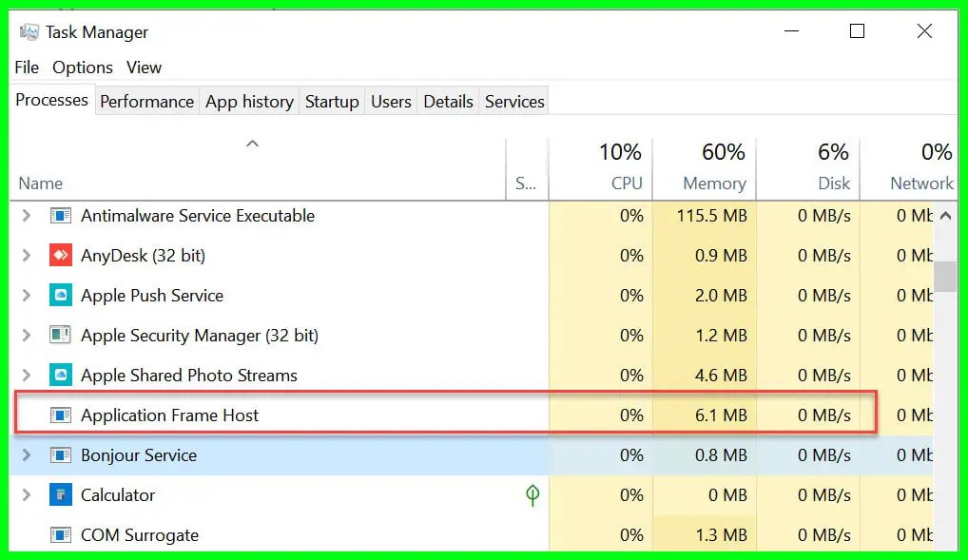Click the vertical scrollbar track
Image resolution: width=968 pixels, height=560 pixels.
pyautogui.click(x=946, y=380)
